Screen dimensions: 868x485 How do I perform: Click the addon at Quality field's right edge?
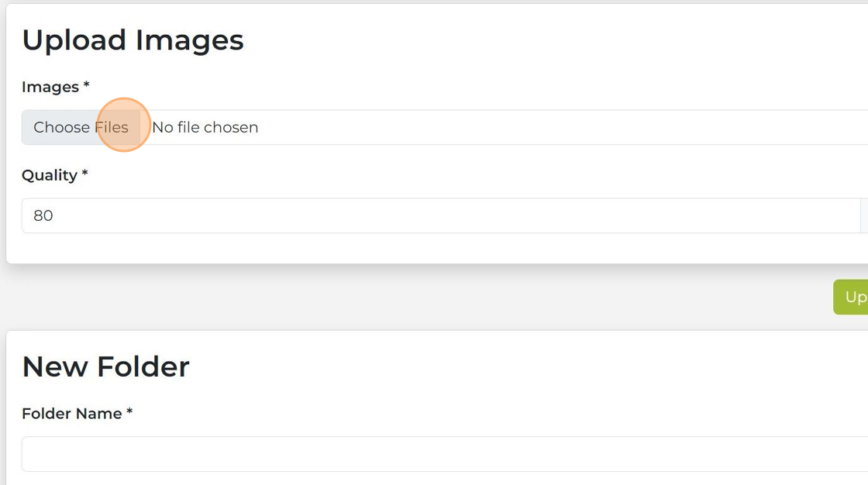863,215
